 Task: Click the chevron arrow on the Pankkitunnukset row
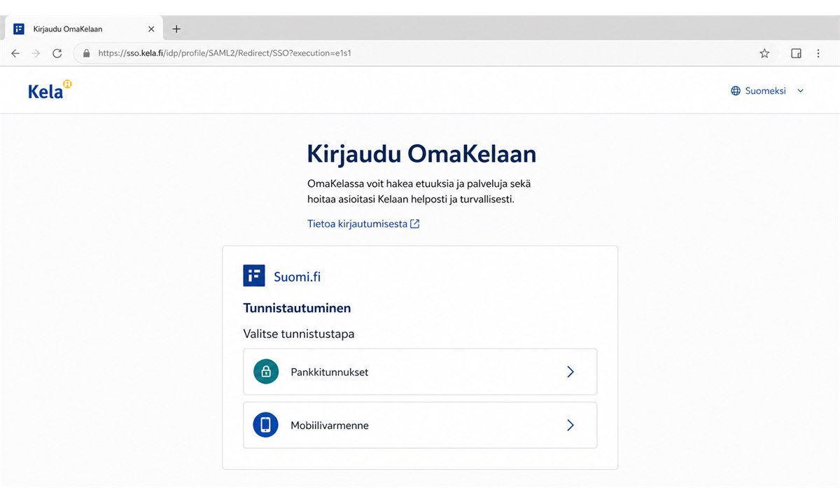point(570,372)
